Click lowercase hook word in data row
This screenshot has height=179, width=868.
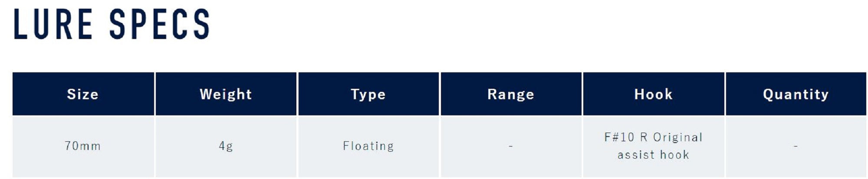(x=674, y=155)
